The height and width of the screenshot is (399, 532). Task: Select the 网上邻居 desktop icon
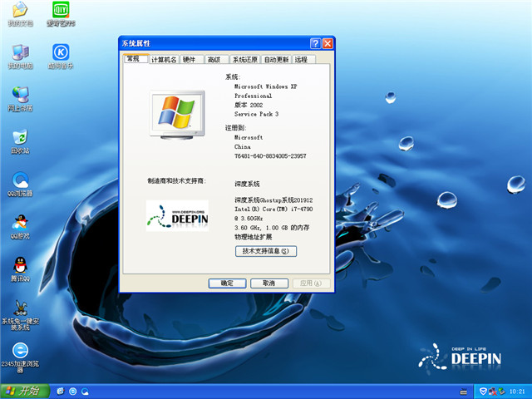tap(20, 99)
